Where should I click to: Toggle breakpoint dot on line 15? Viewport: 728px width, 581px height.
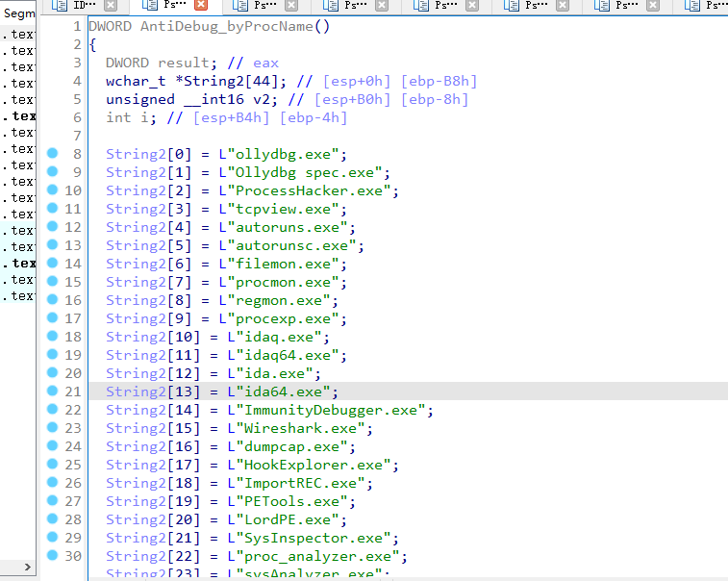click(x=53, y=281)
